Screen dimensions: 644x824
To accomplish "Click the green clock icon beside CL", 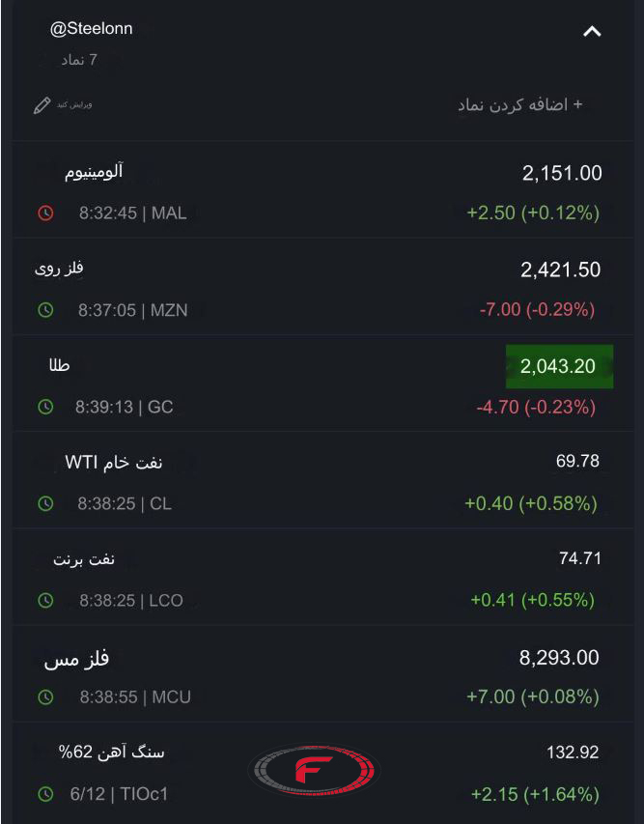I will click(x=45, y=503).
